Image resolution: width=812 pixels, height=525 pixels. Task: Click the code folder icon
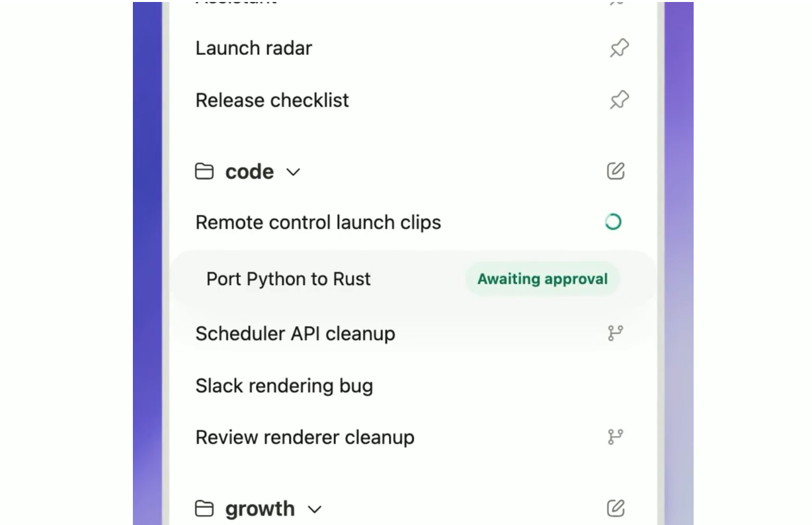[204, 172]
